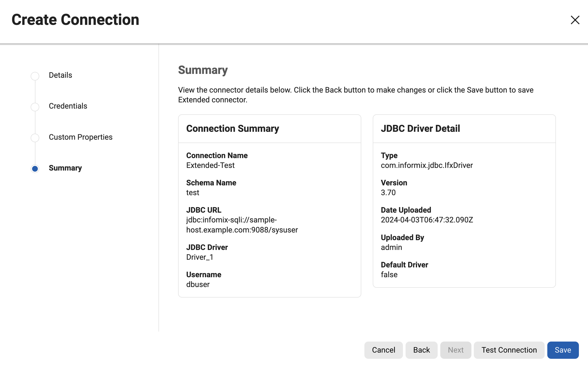This screenshot has height=365, width=588.
Task: Click the filled Summary step indicator
Action: 35,168
